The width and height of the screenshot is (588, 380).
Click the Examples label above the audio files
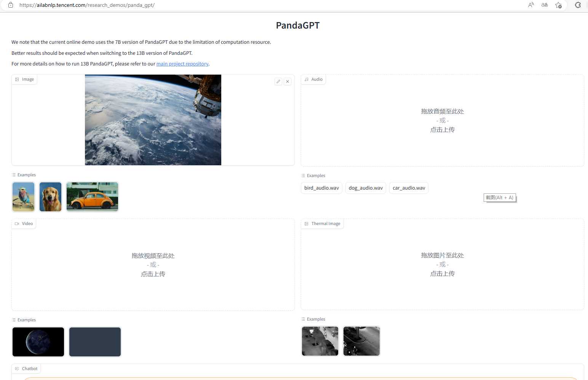click(313, 176)
